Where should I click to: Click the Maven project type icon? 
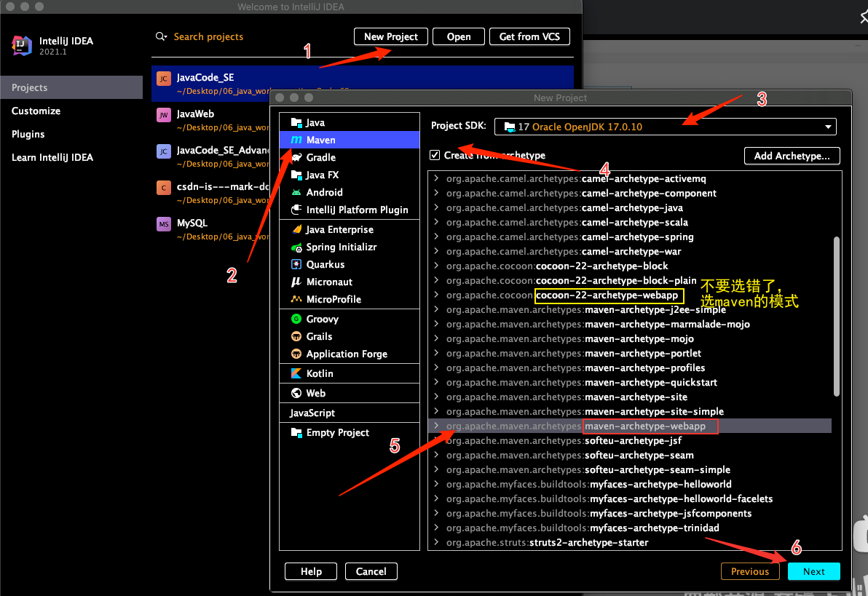pos(296,140)
